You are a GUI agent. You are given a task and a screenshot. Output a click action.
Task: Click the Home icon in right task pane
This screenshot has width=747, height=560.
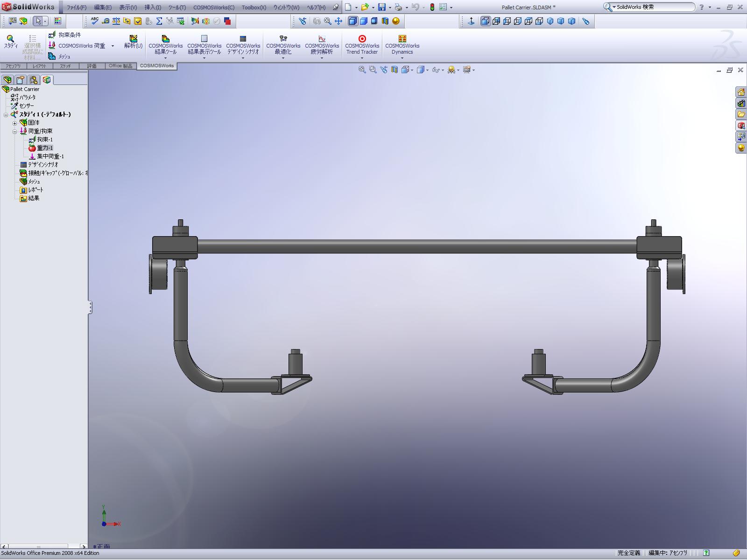pos(741,92)
